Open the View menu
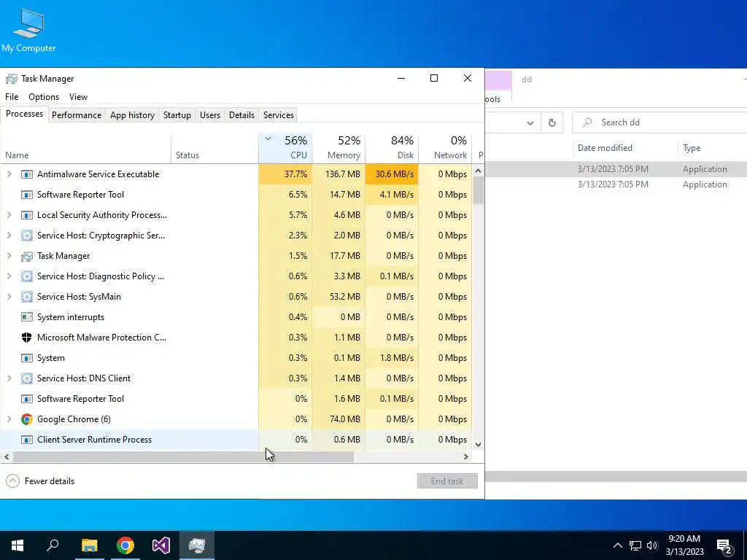The image size is (747, 560). tap(78, 97)
